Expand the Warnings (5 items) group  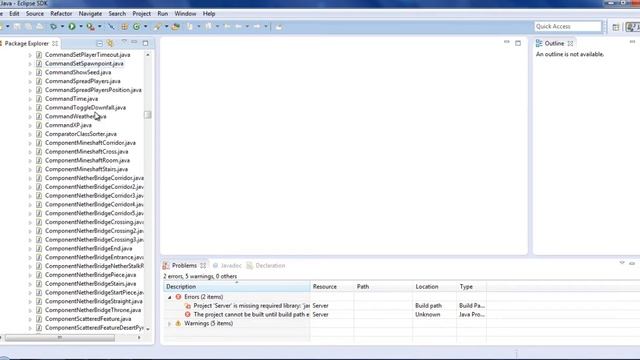click(x=169, y=324)
